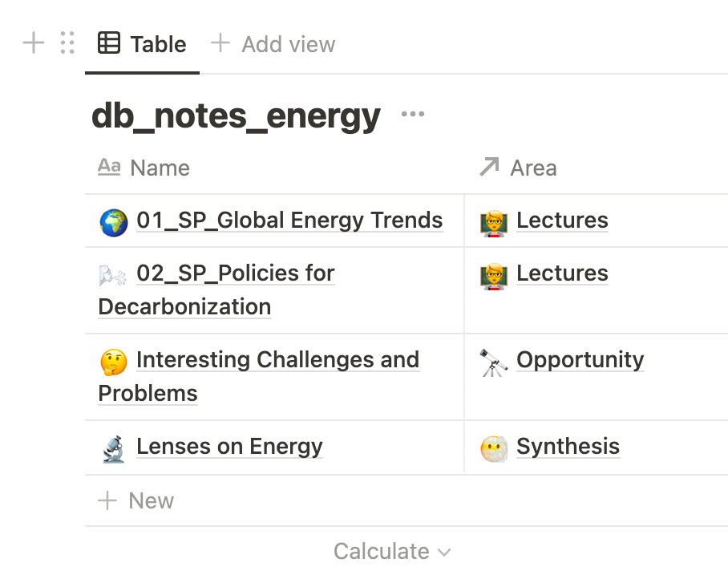
Task: Open the Name column header menu
Action: point(160,168)
